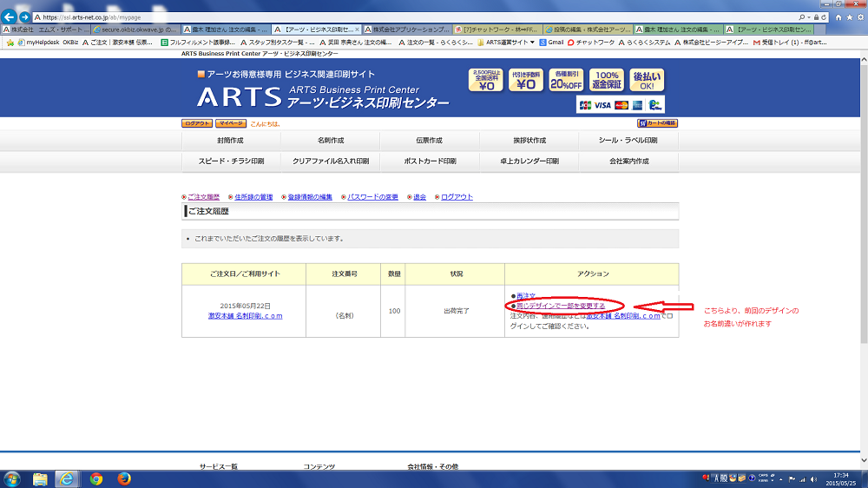Expand the ARTS運営サイト bookmark folder
The height and width of the screenshot is (488, 868).
[x=506, y=42]
